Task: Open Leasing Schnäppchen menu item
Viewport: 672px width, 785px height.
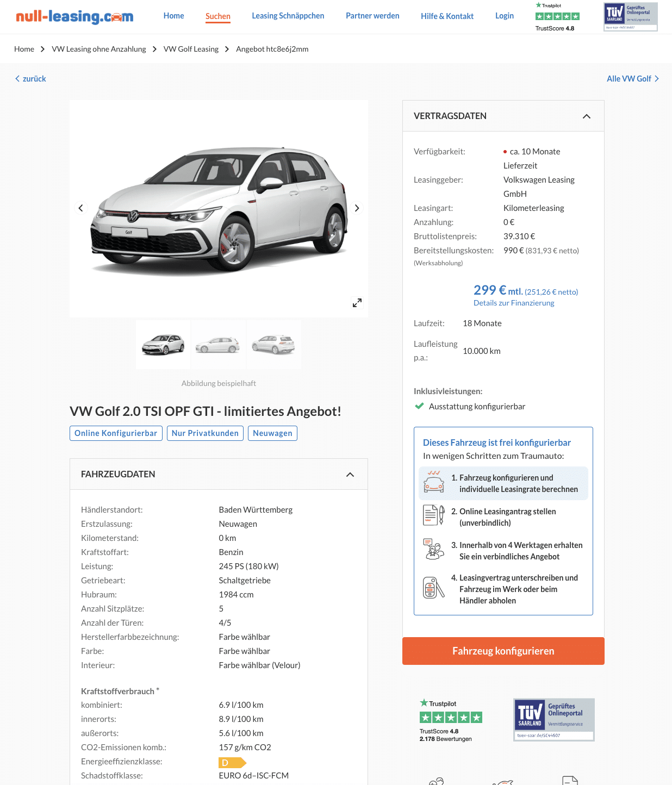Action: 288,16
